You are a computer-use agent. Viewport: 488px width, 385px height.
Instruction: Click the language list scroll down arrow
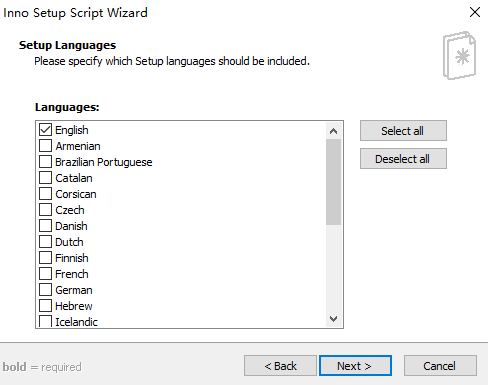click(x=333, y=319)
